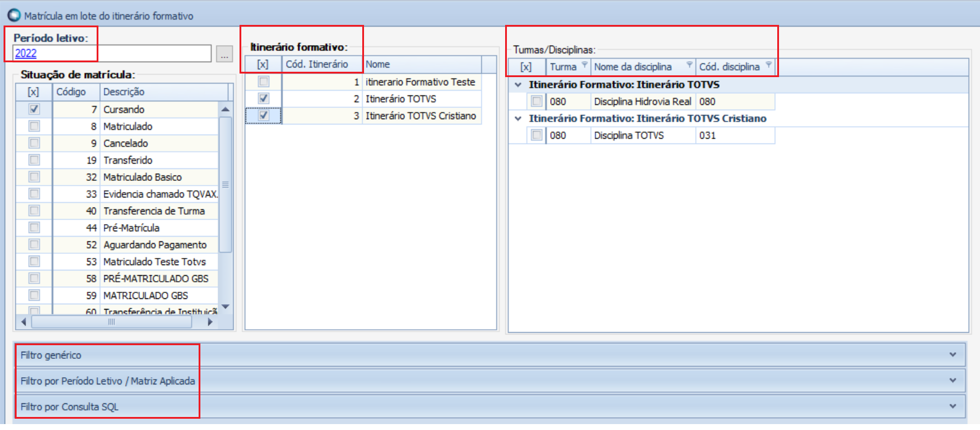Open the Turma column filter icon
The width and height of the screenshot is (980, 430).
pyautogui.click(x=585, y=64)
